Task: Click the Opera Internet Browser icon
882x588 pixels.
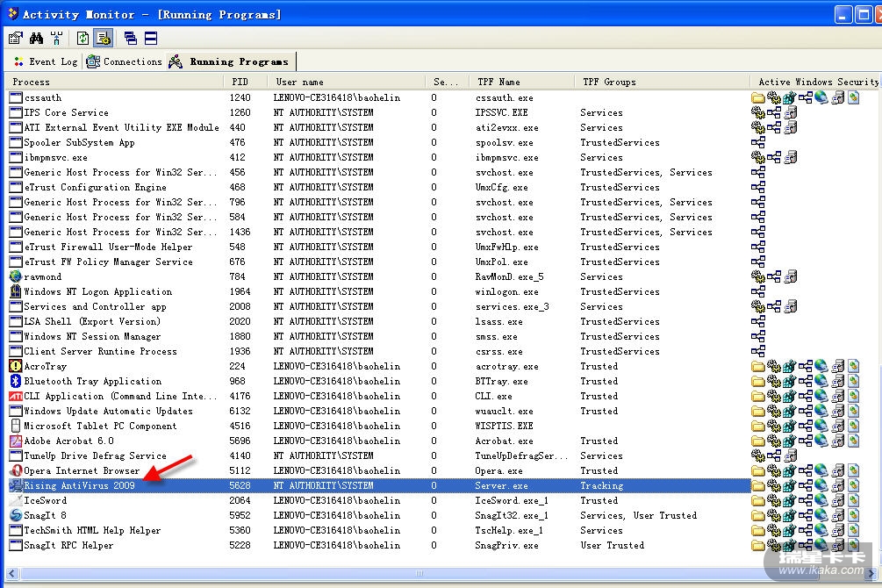Action: coord(16,470)
